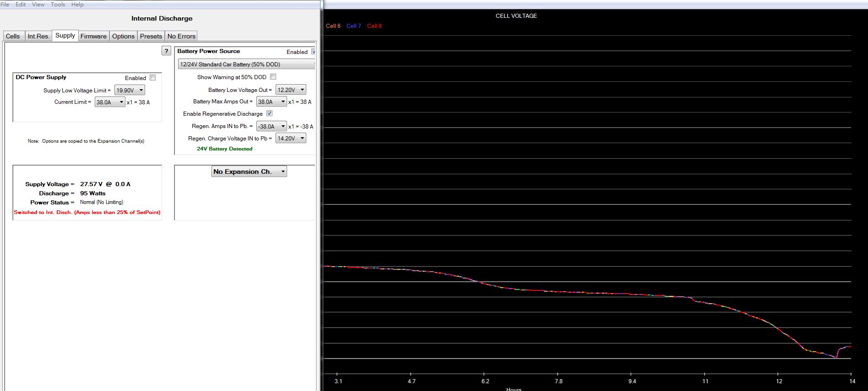The width and height of the screenshot is (868, 391).
Task: Click the Cell 7 legend label
Action: (x=353, y=26)
